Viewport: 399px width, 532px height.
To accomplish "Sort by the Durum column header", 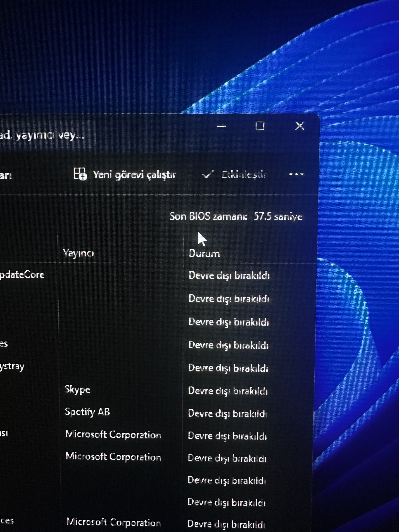I will pos(204,253).
